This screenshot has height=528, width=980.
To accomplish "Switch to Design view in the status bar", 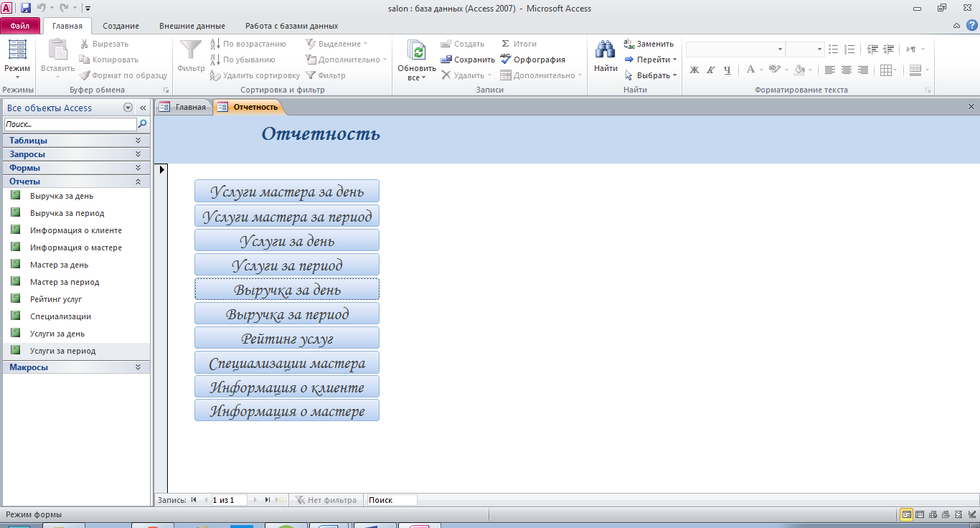I will [x=971, y=514].
